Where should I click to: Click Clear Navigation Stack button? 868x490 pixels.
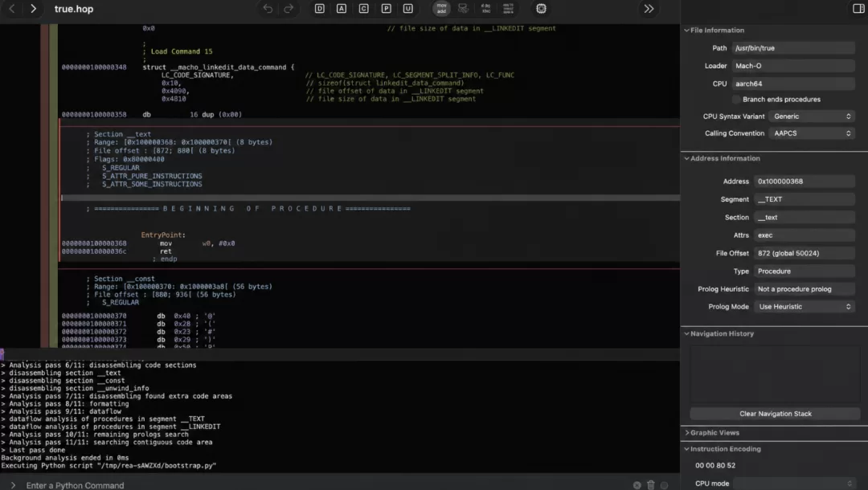pyautogui.click(x=775, y=414)
